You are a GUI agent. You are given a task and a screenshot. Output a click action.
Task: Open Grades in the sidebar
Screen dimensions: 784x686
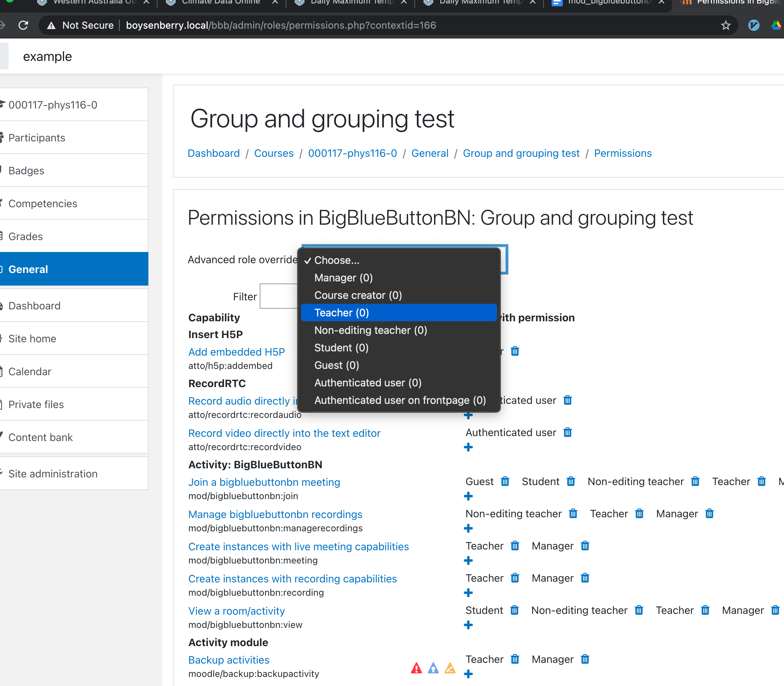click(74, 237)
